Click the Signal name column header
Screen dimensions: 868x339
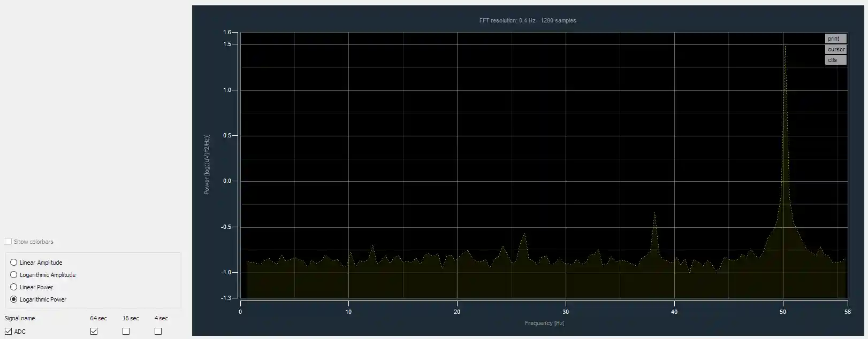(x=20, y=318)
